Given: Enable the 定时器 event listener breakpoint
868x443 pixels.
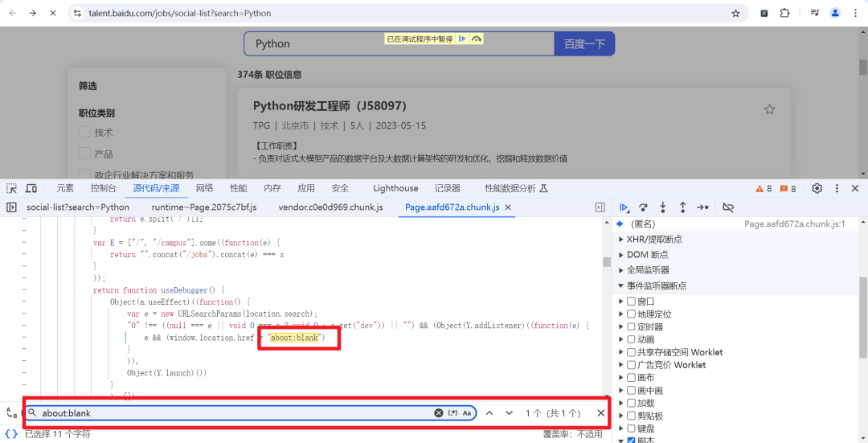Looking at the screenshot, I should [631, 326].
